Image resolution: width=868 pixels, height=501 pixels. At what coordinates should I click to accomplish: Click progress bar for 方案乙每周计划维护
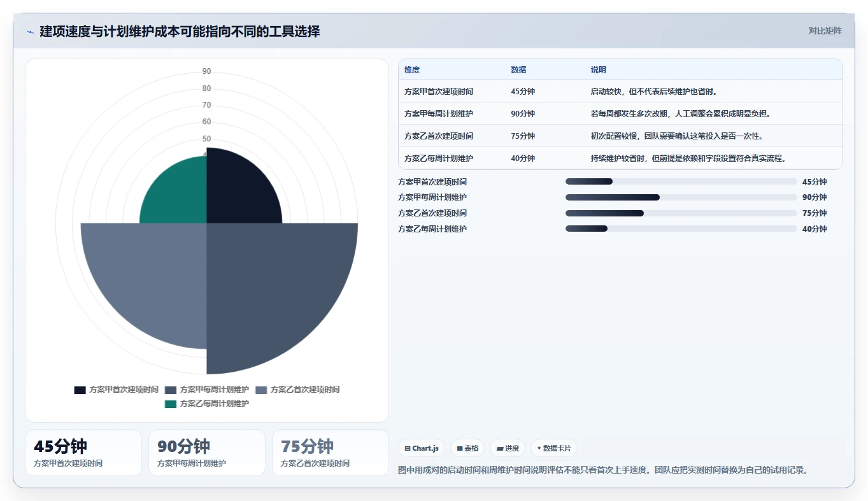681,229
